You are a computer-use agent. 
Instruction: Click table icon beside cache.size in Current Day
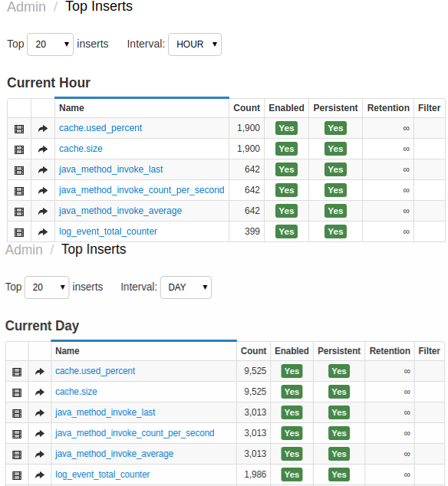coord(17,392)
